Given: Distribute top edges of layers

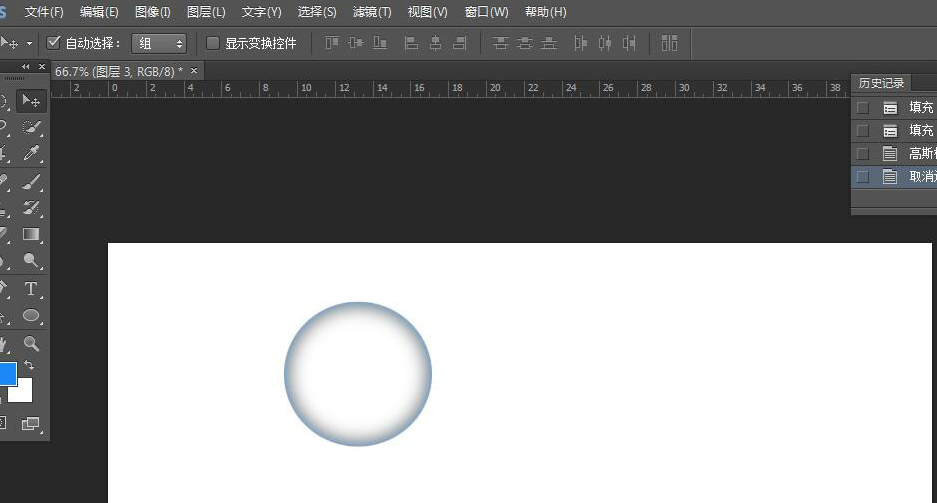Looking at the screenshot, I should click(501, 43).
